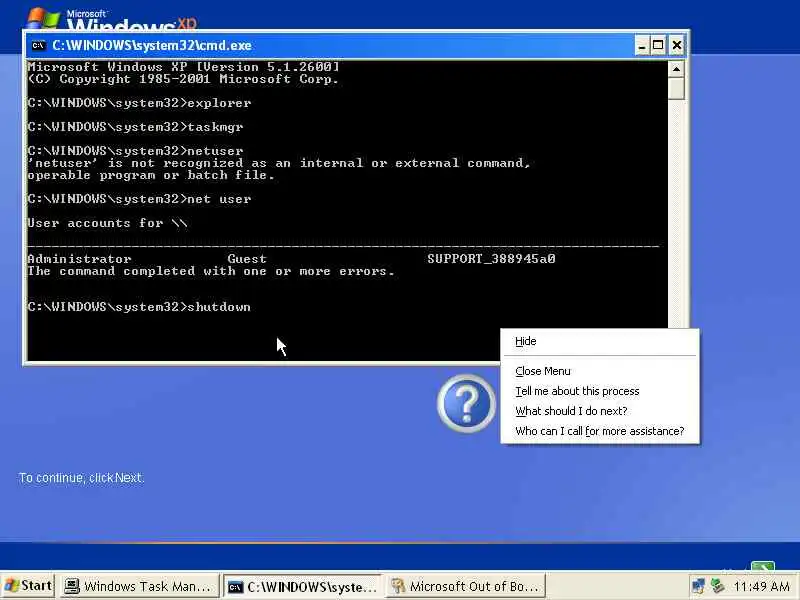Click 'User accounts for \\' text line
The width and height of the screenshot is (800, 600).
pyautogui.click(x=107, y=223)
